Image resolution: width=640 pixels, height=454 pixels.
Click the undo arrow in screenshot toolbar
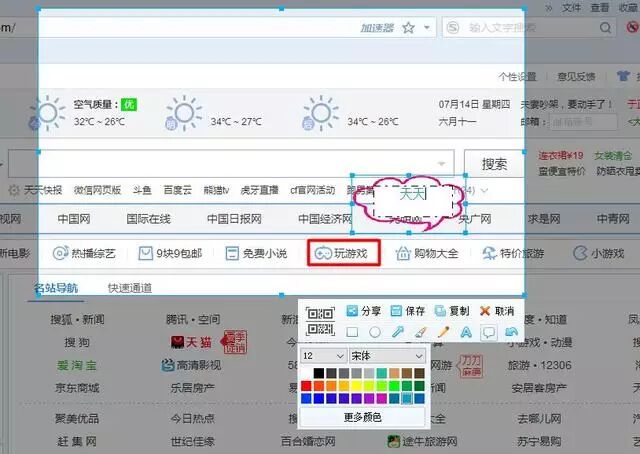tap(511, 332)
